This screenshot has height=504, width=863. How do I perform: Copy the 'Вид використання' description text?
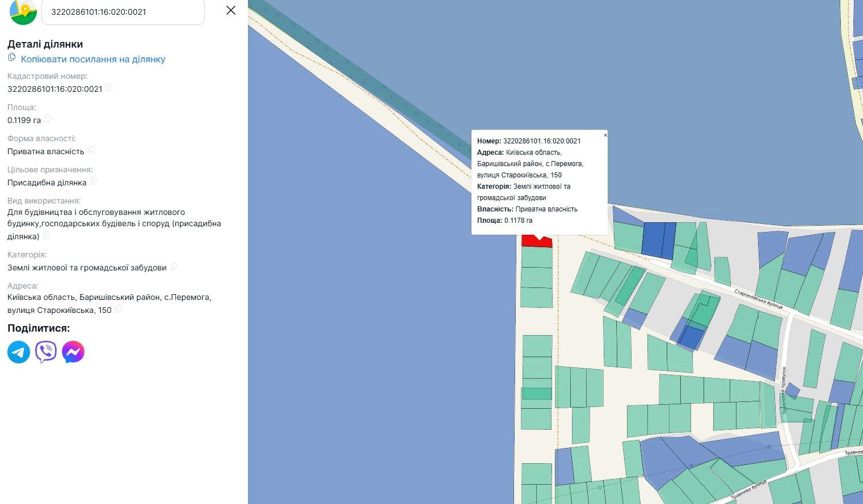pos(47,235)
